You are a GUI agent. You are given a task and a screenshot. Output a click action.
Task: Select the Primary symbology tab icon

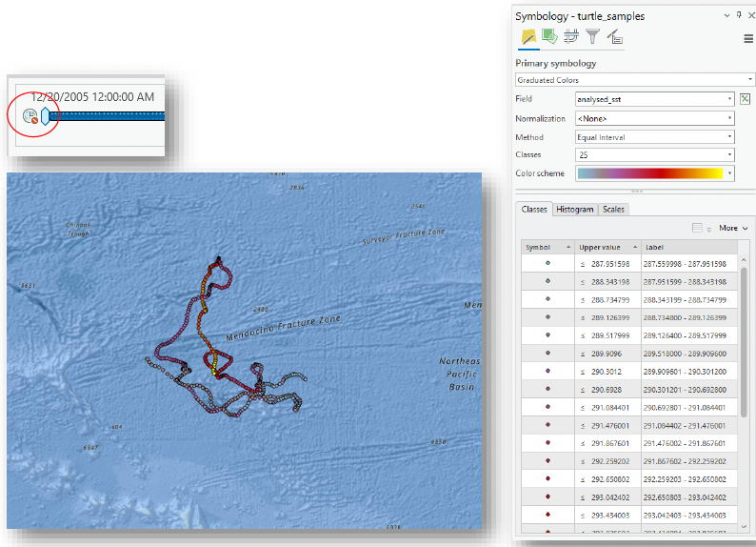coord(527,37)
